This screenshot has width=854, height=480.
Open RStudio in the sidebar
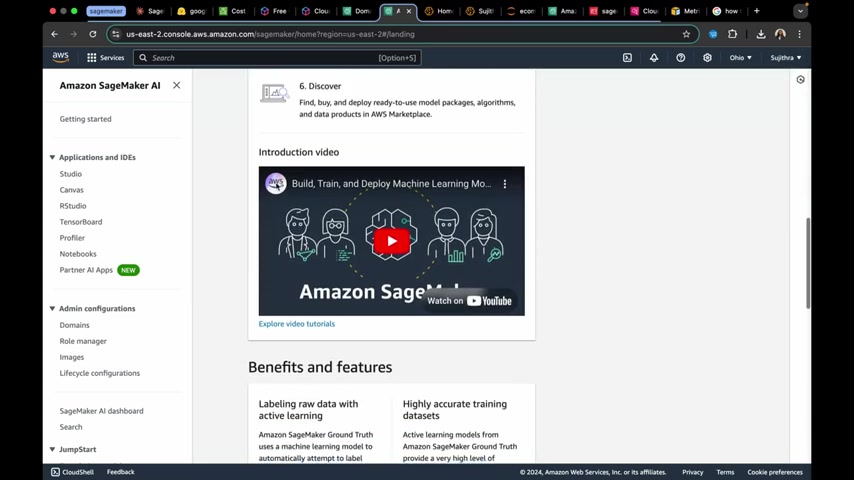(x=73, y=206)
